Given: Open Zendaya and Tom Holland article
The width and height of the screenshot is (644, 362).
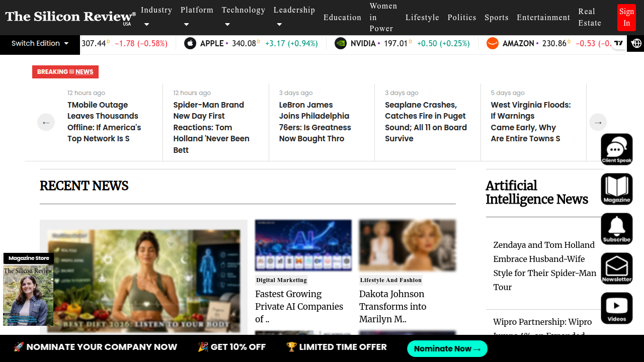Looking at the screenshot, I should pos(545,266).
